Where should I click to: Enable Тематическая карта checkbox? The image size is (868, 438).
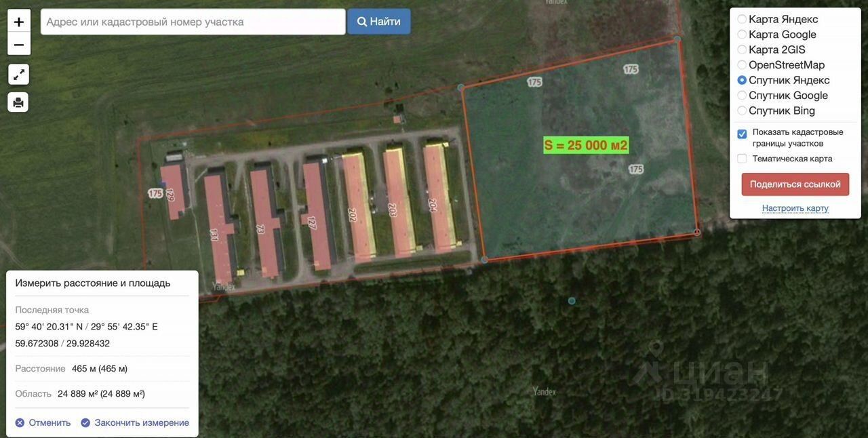(x=742, y=159)
